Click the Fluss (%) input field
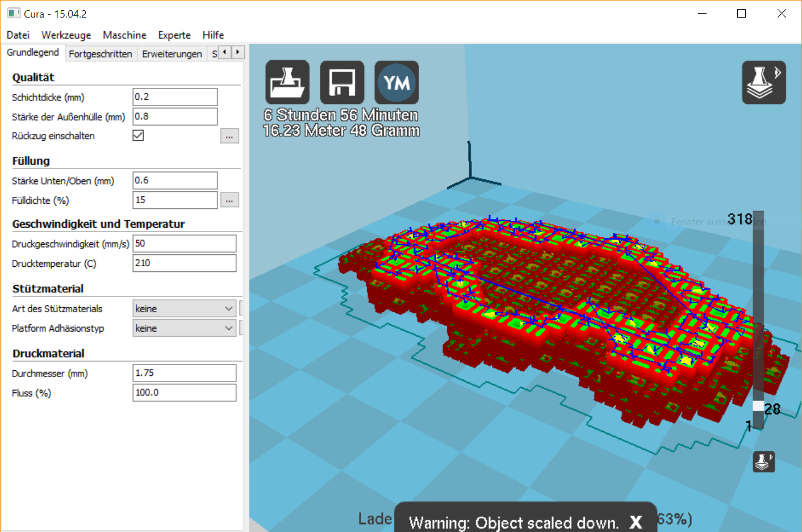The image size is (802, 532). (185, 392)
